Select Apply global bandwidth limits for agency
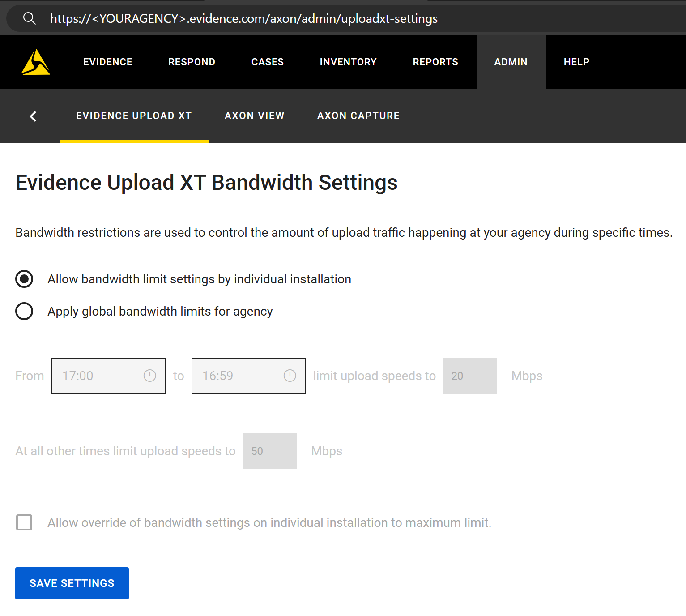This screenshot has width=686, height=616. tap(24, 311)
